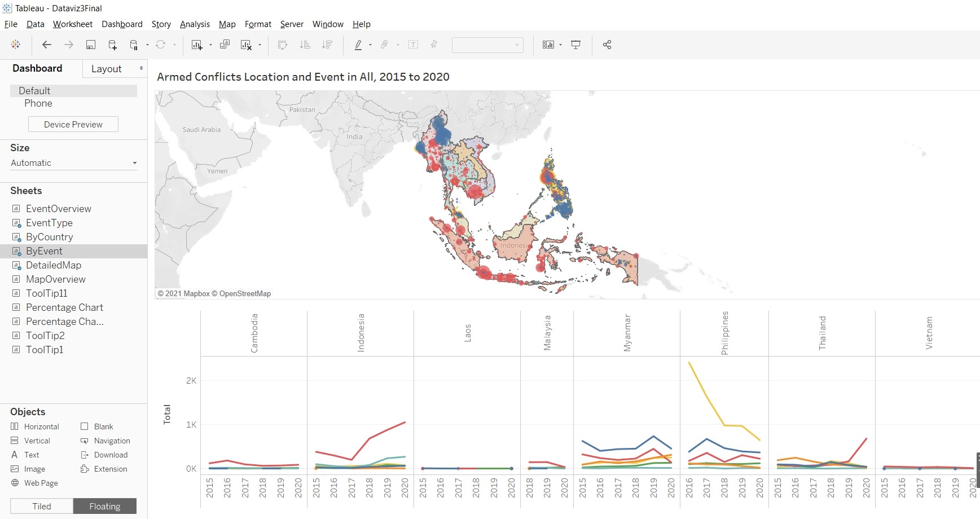The width and height of the screenshot is (980, 519).
Task: Open Presentation Mode from the toolbar
Action: 575,45
